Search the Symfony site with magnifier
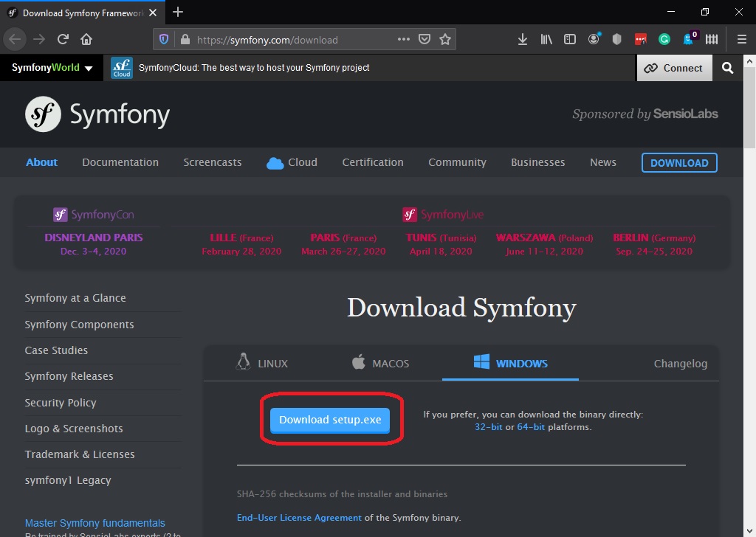Image resolution: width=756 pixels, height=537 pixels. (x=727, y=68)
